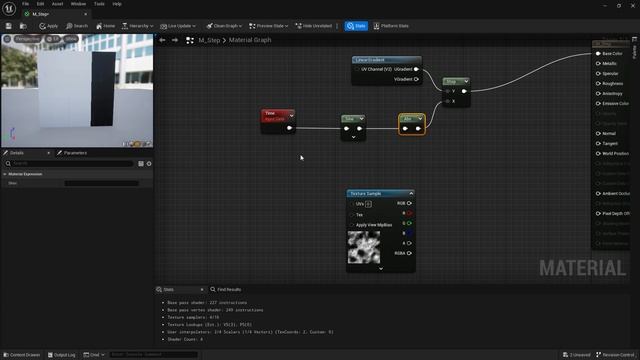This screenshot has height=360, width=640.
Task: Open the Edit menu
Action: 40,4
